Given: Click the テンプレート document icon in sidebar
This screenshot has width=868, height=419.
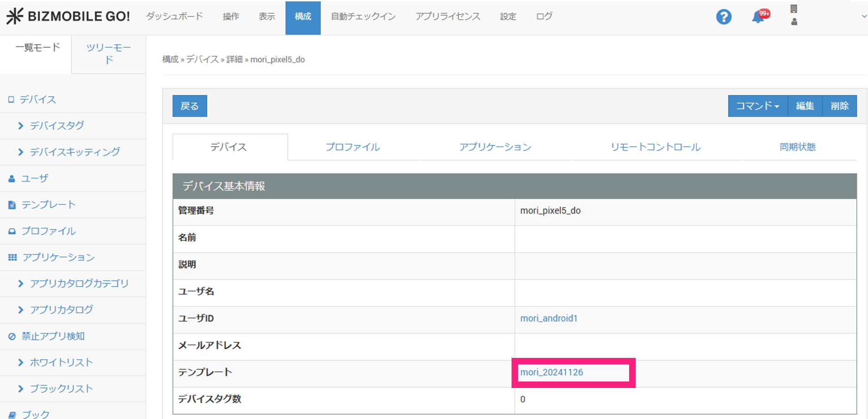Looking at the screenshot, I should coord(12,205).
